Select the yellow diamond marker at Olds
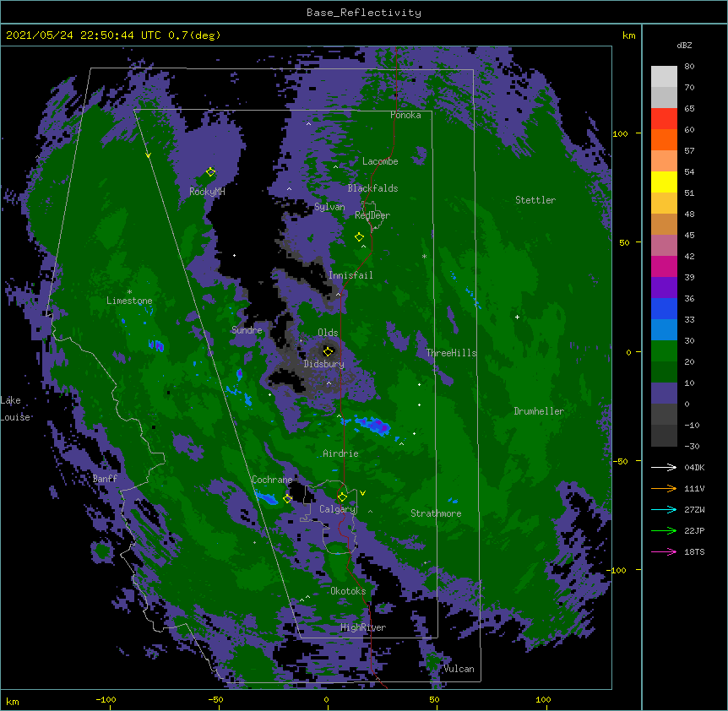 (329, 351)
